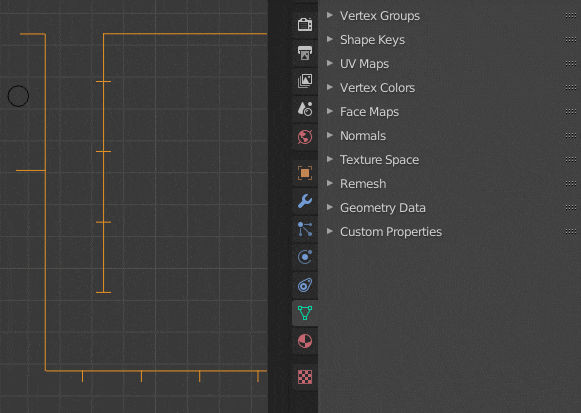Click the Vertex Groups panel grip handle
581x413 pixels.
[571, 16]
